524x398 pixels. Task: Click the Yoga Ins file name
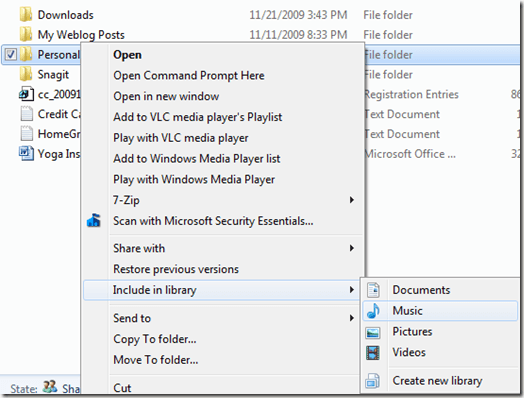click(x=59, y=154)
